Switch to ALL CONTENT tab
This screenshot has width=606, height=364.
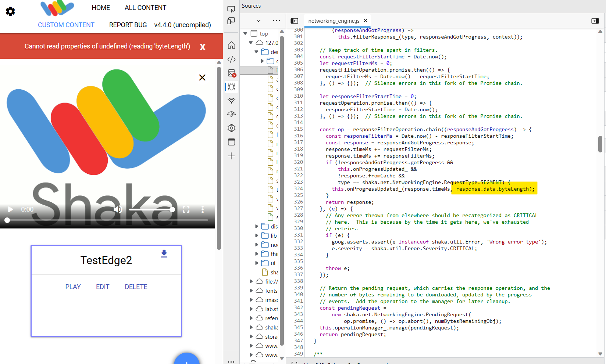(x=145, y=8)
